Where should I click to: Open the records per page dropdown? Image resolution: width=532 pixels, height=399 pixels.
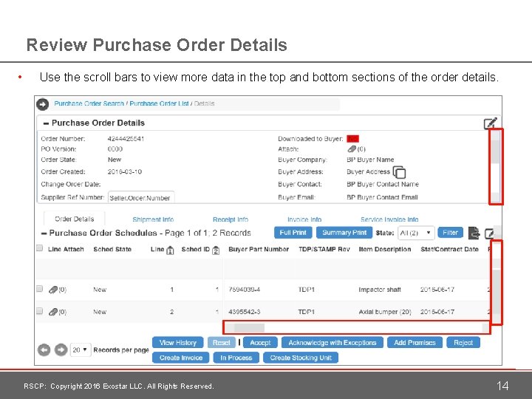point(81,349)
